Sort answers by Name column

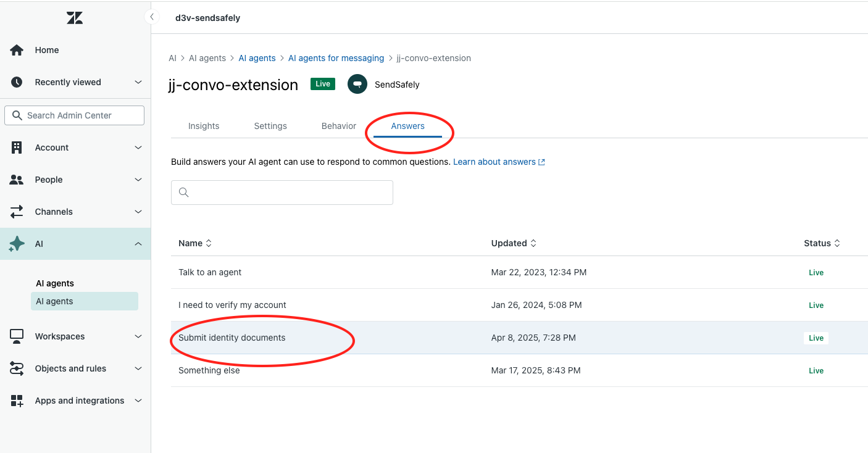(x=195, y=243)
